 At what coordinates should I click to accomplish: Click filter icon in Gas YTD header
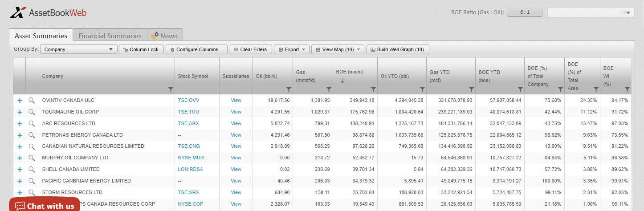471,89
